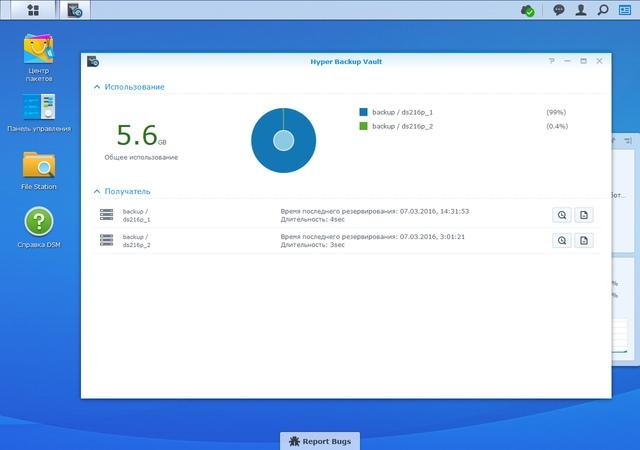Toggle the widgets panel icon
Screen dimensions: 640x450
point(625,10)
